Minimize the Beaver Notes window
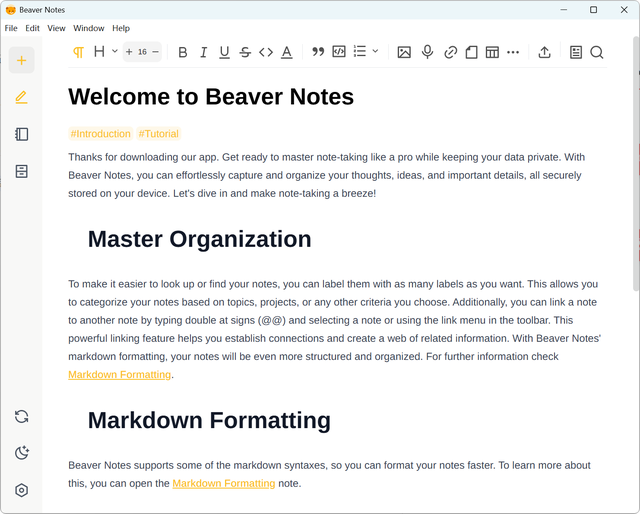 [564, 10]
